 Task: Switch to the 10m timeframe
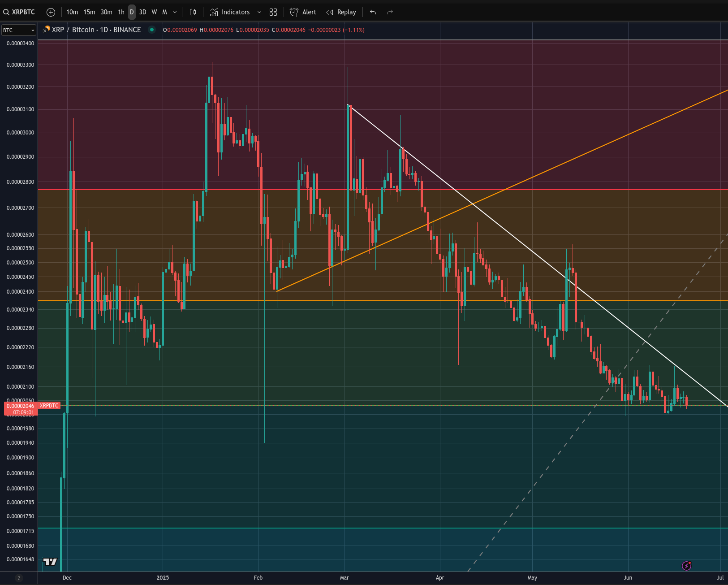(x=72, y=12)
